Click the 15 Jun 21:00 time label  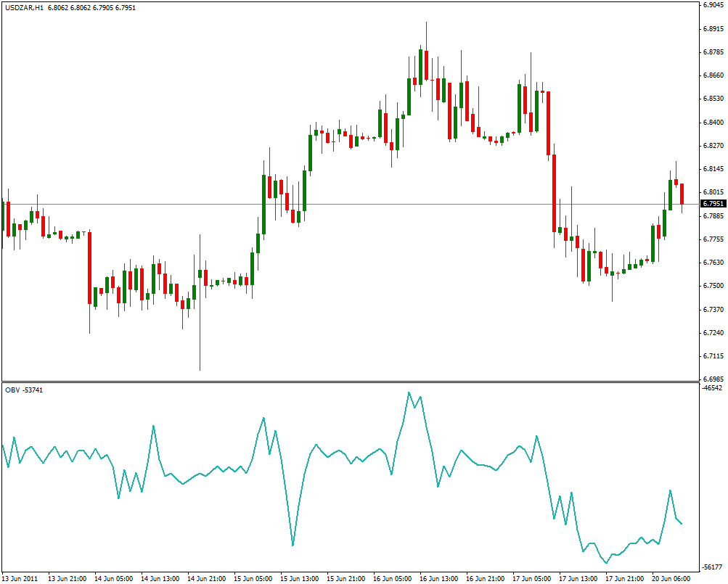point(346,578)
